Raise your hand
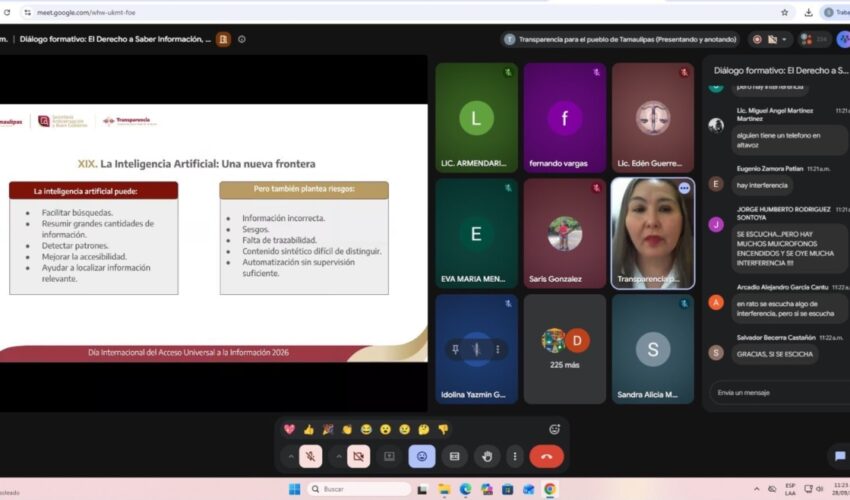Viewport: 850px width, 500px height. 487,457
